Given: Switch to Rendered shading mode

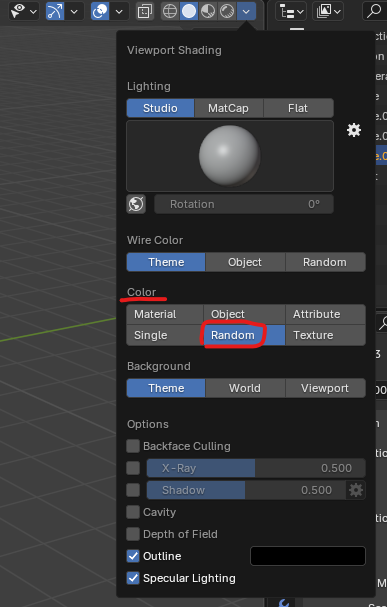Looking at the screenshot, I should (227, 11).
